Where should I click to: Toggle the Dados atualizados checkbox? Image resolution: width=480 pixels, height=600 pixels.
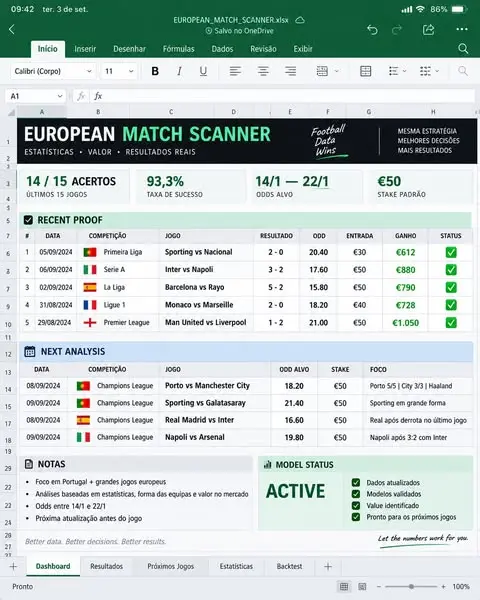[356, 483]
